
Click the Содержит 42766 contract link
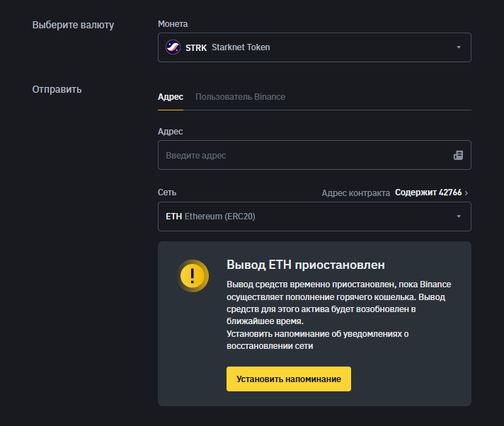coord(428,192)
